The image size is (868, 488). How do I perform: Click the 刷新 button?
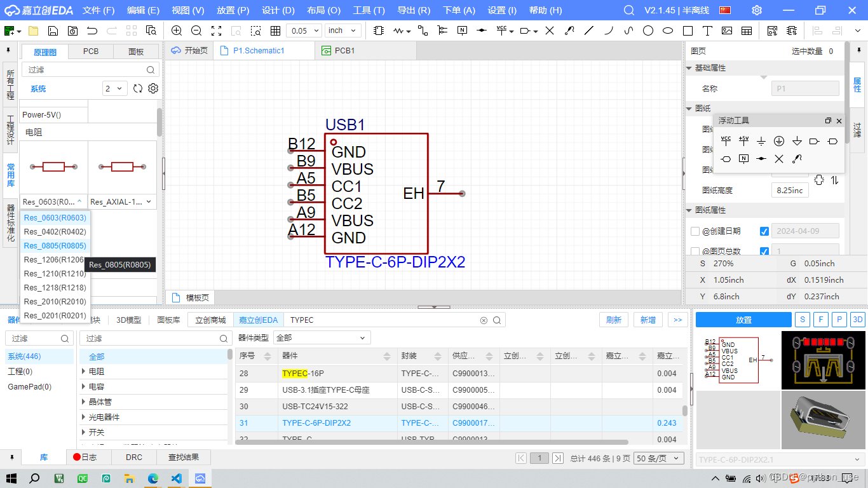[614, 320]
